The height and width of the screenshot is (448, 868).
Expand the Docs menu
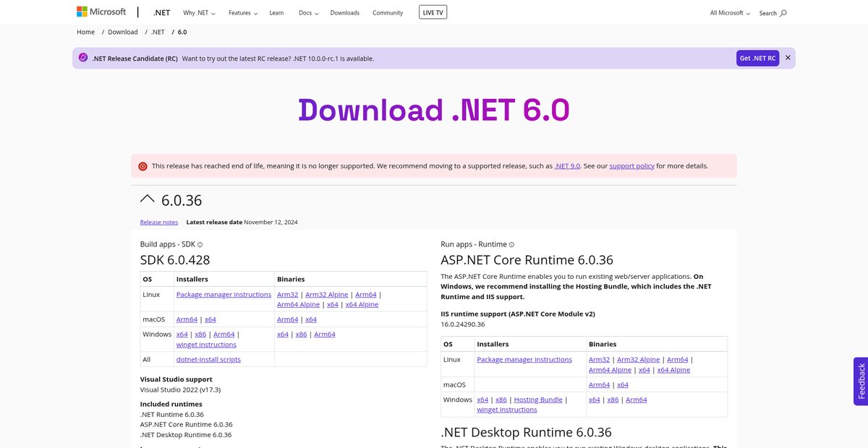point(307,13)
